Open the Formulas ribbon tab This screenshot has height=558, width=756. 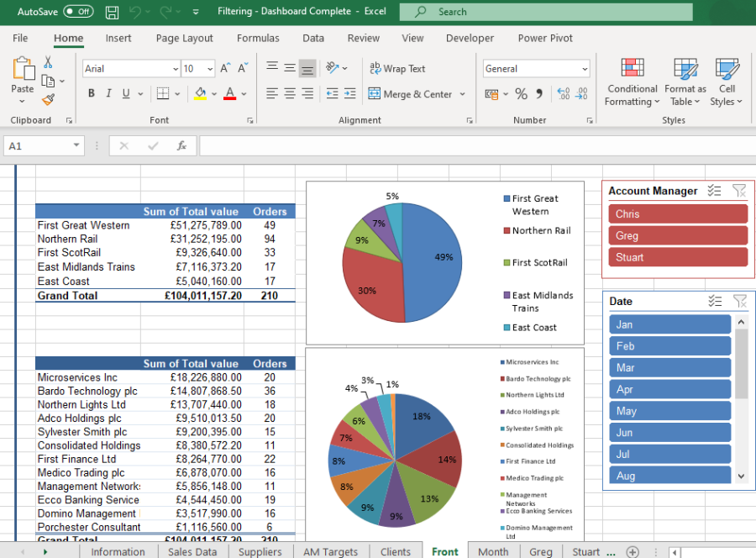[258, 38]
